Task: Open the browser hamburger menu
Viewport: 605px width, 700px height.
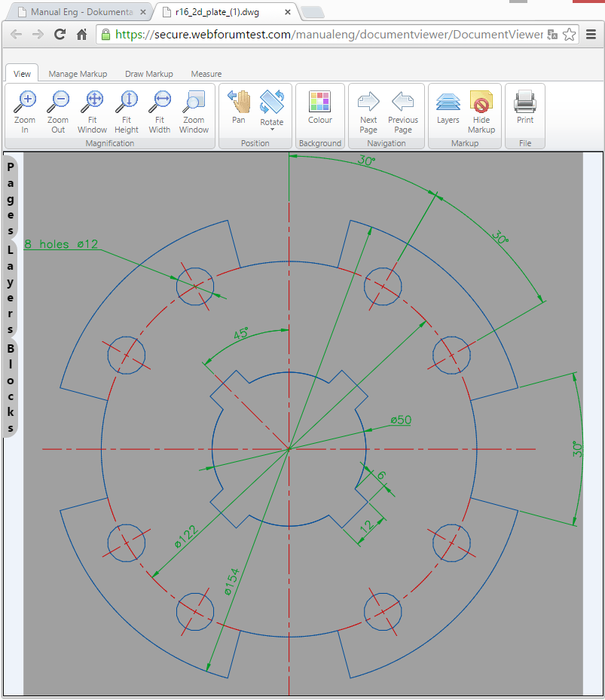Action: coord(591,35)
